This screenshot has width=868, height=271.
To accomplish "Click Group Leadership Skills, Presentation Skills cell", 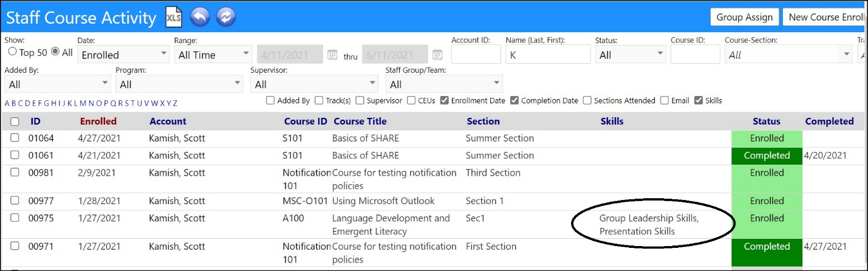I will [649, 225].
